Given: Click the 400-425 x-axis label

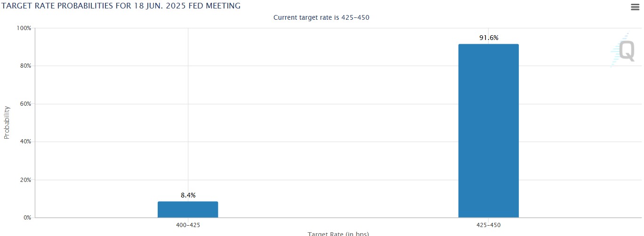Looking at the screenshot, I should pyautogui.click(x=188, y=225).
